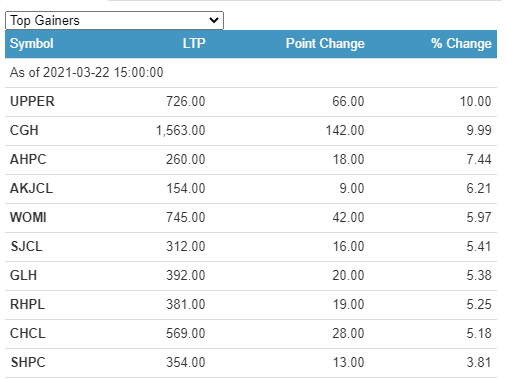
Task: Select the CHCL symbol
Action: 28,333
